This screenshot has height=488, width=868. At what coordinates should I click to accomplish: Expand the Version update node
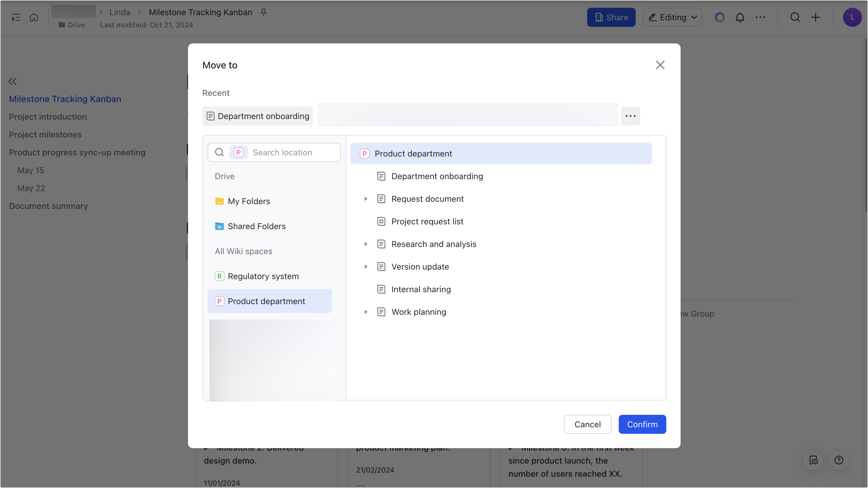[x=366, y=267]
